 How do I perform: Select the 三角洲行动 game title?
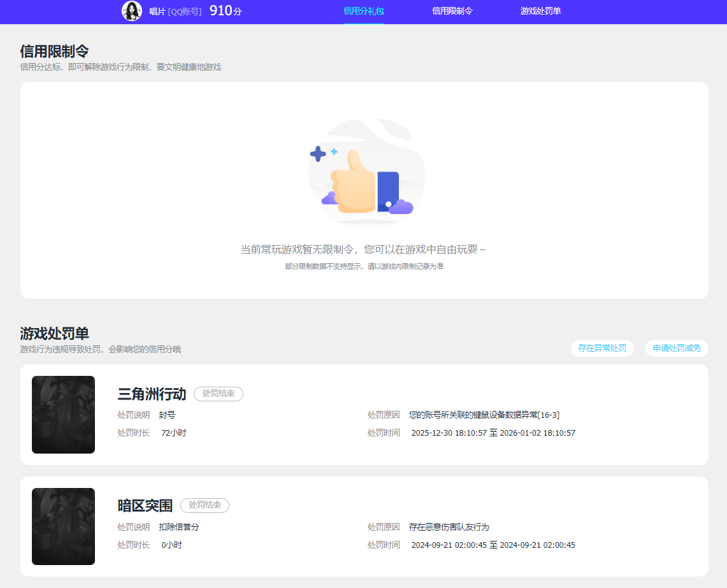pos(152,394)
